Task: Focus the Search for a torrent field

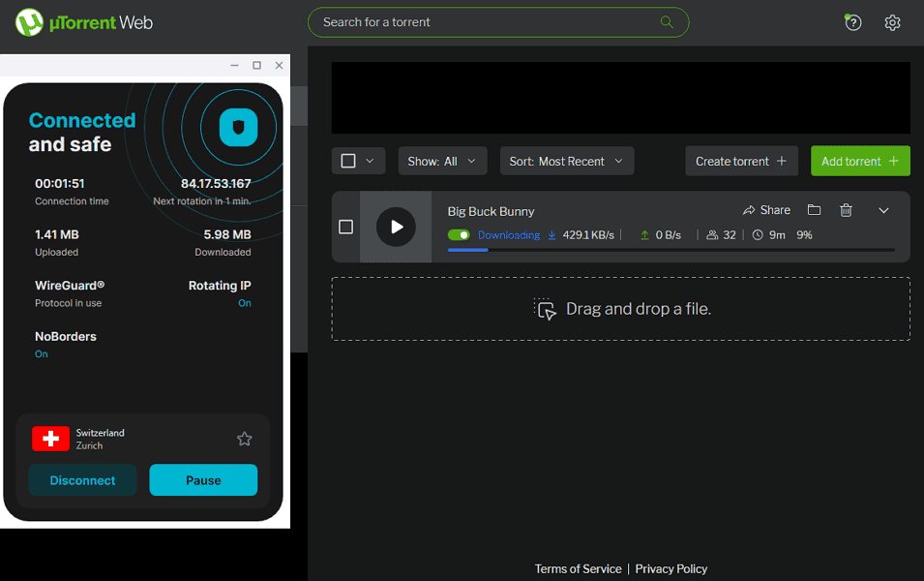Action: click(498, 22)
